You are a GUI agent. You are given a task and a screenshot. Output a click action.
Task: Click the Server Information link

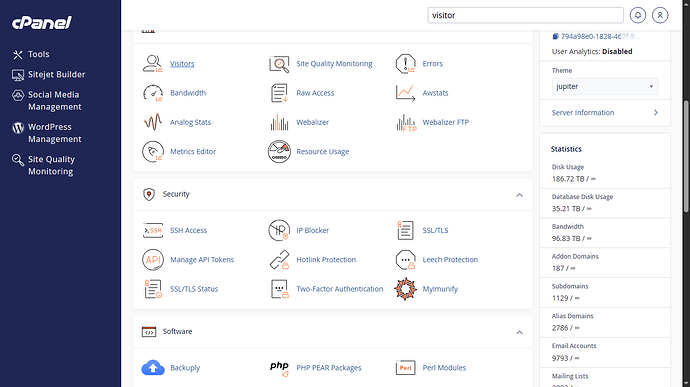[583, 113]
